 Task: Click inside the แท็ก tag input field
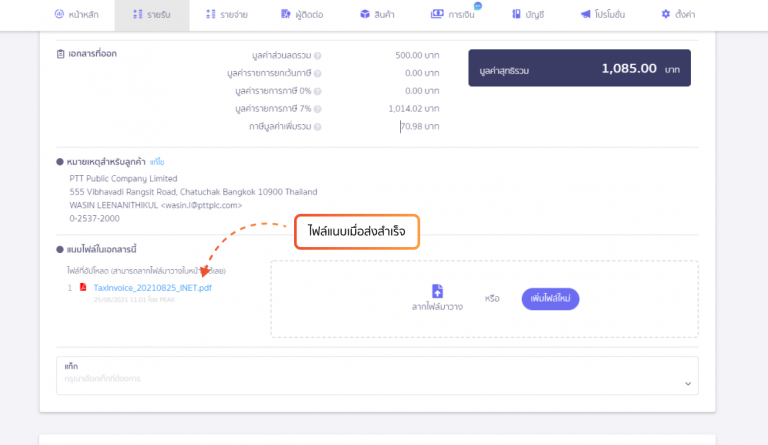coord(360,379)
